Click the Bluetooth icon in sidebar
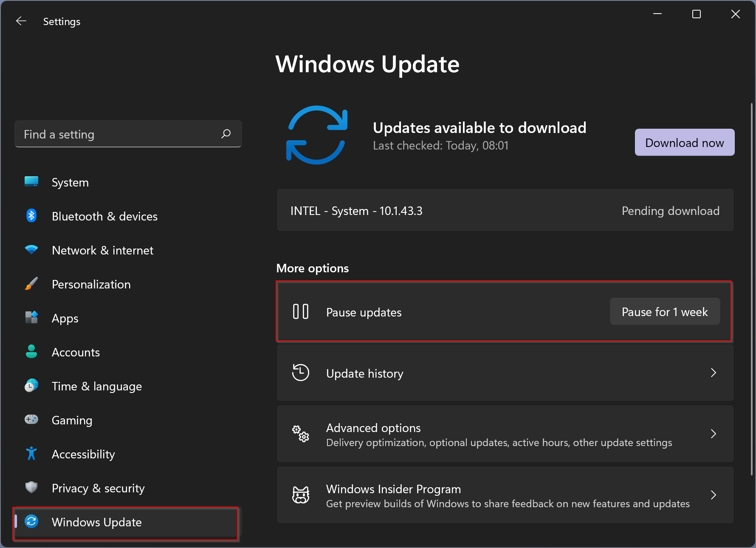This screenshot has width=756, height=548. (31, 216)
